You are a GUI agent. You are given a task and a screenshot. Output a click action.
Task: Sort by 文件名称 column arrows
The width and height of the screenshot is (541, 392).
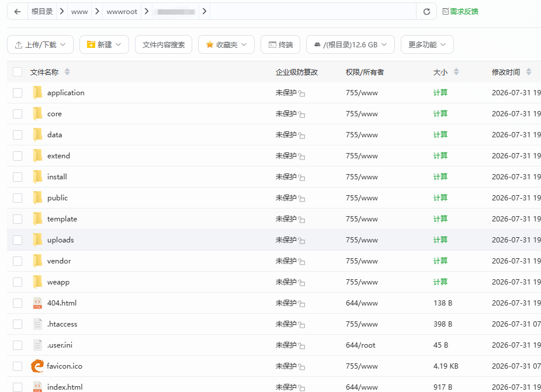click(x=67, y=72)
